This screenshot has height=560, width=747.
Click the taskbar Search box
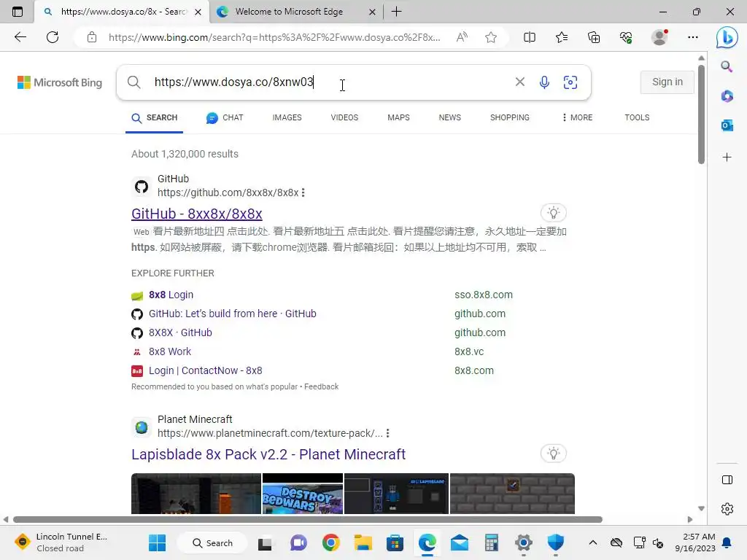click(x=212, y=542)
